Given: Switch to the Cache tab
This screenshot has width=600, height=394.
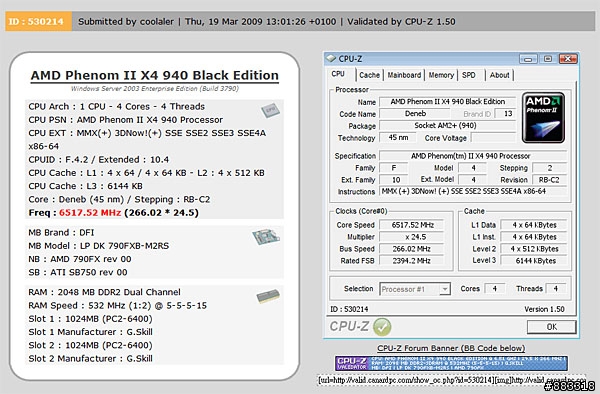Looking at the screenshot, I should click(x=369, y=75).
